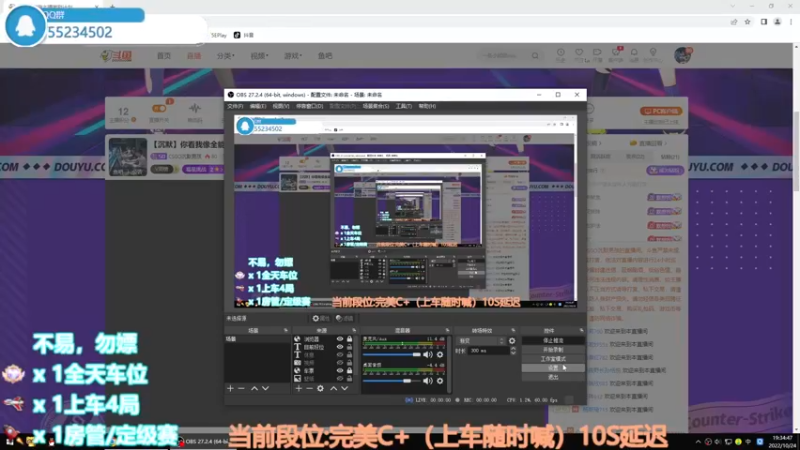Screen dimensions: 800x450
Task: Move scene up with the up arrow
Action: tap(254, 388)
